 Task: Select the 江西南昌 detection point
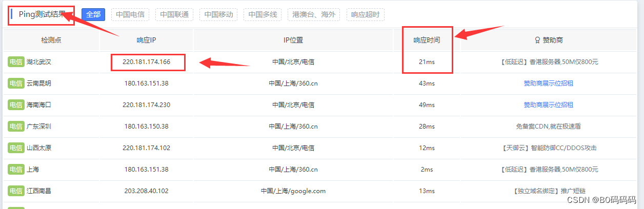tap(39, 191)
